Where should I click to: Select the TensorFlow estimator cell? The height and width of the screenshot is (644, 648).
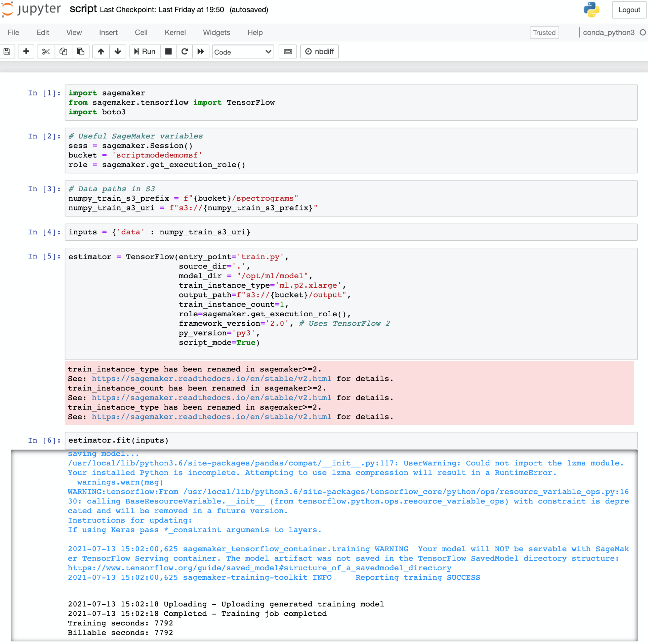point(351,304)
